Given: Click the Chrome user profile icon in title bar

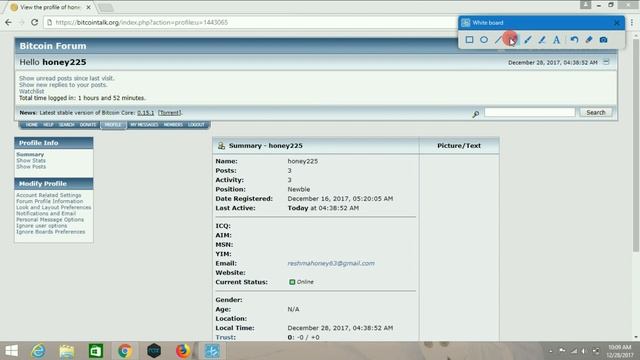Looking at the screenshot, I should [x=585, y=5].
